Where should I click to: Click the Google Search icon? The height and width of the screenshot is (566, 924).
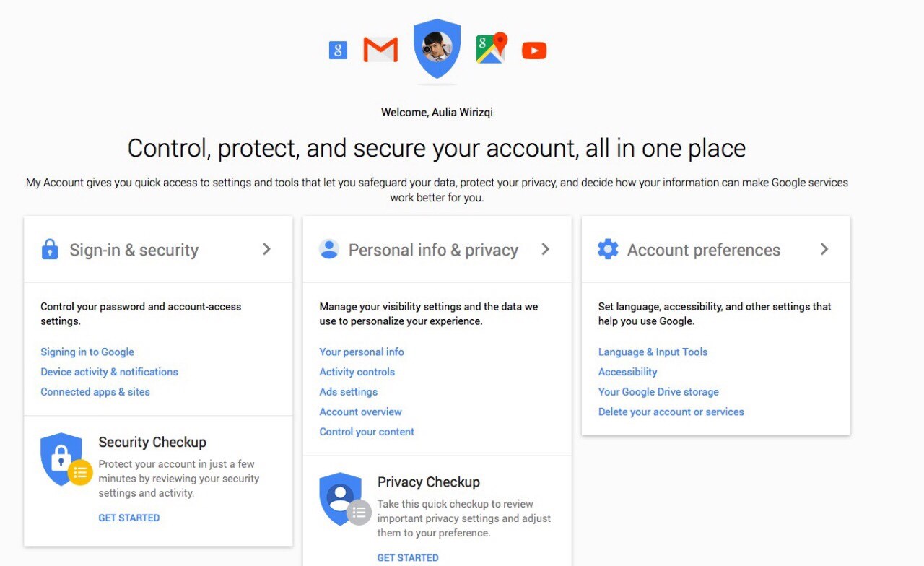338,50
